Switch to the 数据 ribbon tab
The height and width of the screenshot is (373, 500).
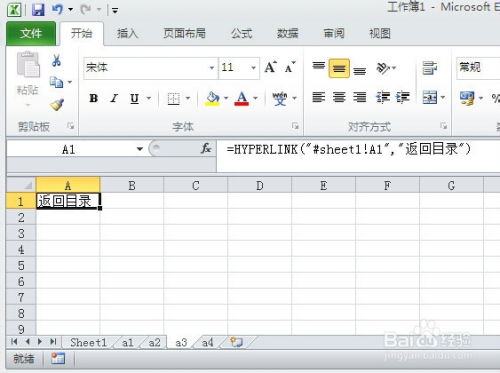pyautogui.click(x=287, y=33)
